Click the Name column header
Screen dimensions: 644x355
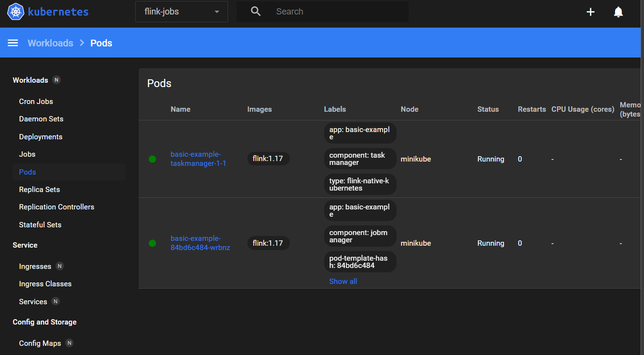tap(181, 109)
